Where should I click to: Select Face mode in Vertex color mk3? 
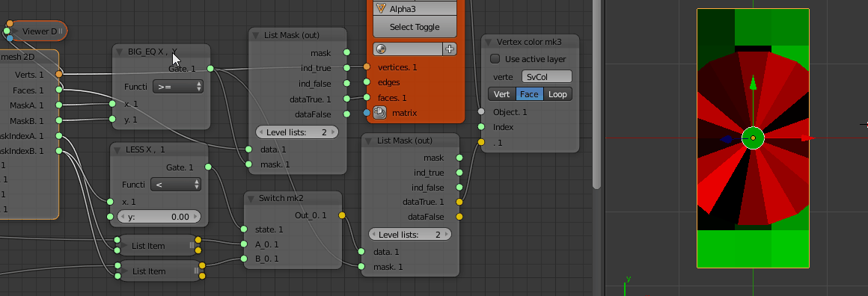tap(529, 94)
